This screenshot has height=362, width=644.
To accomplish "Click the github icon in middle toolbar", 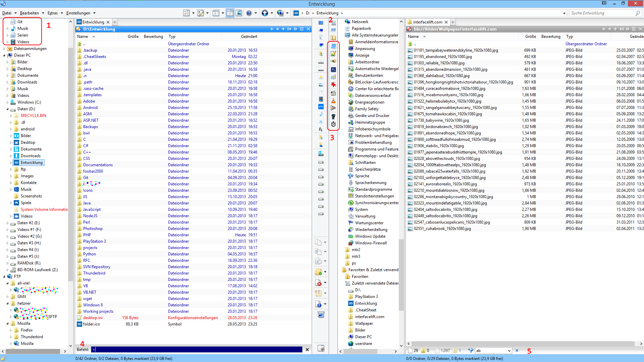I will (x=321, y=107).
